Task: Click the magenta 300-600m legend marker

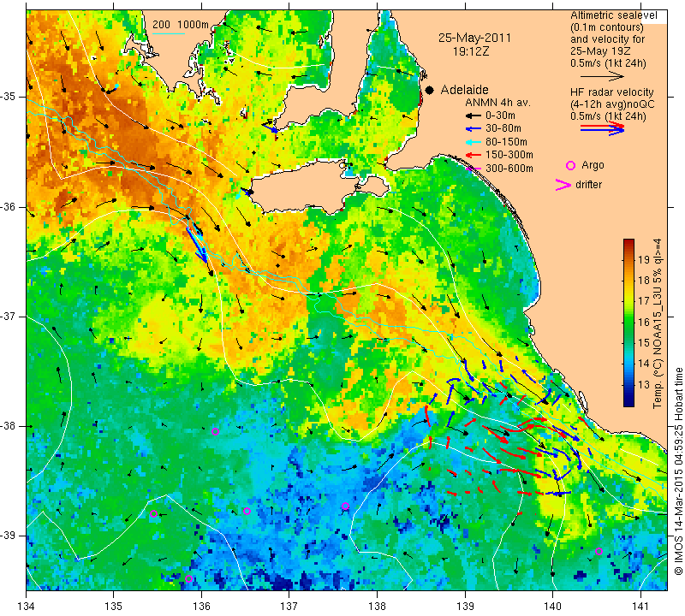Action: [x=474, y=169]
